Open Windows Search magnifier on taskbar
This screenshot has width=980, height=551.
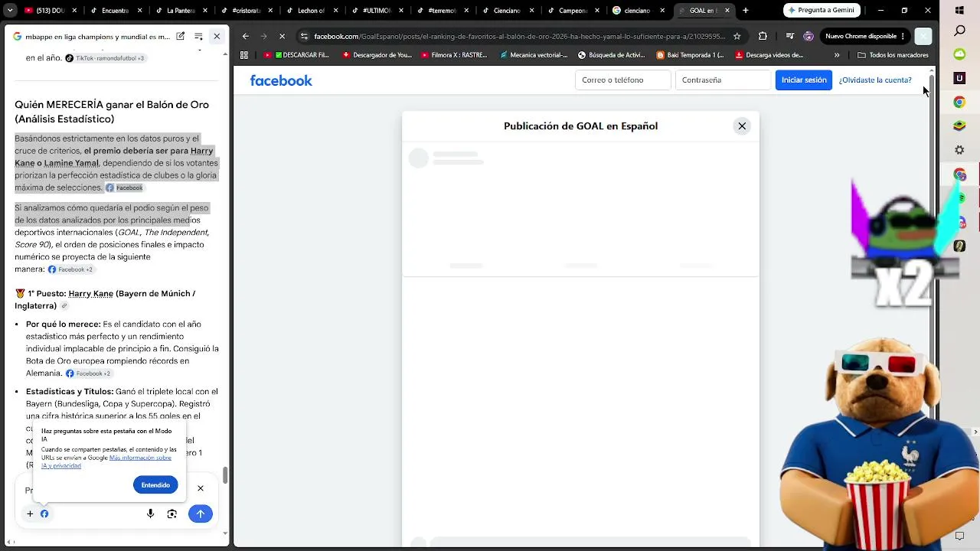click(959, 31)
